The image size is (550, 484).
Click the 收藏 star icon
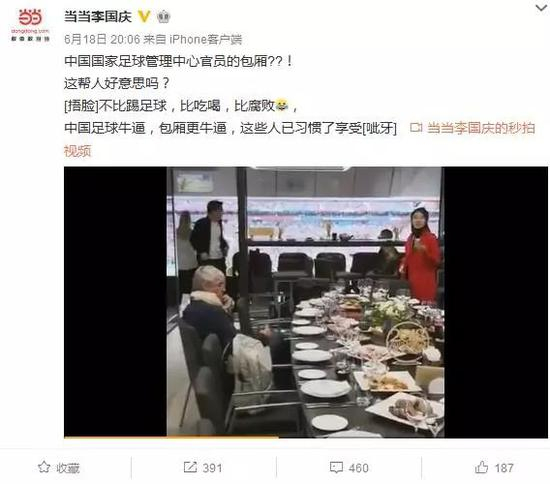coord(44,467)
